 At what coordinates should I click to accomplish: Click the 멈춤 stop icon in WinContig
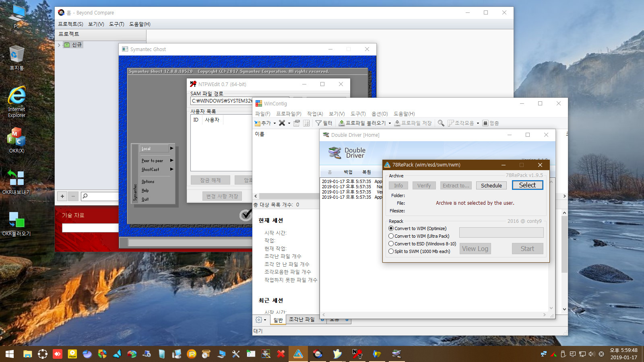point(491,123)
